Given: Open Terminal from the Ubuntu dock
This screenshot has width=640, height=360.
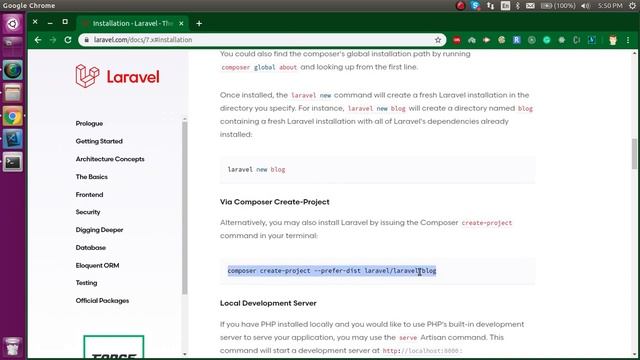Looking at the screenshot, I should click(13, 162).
